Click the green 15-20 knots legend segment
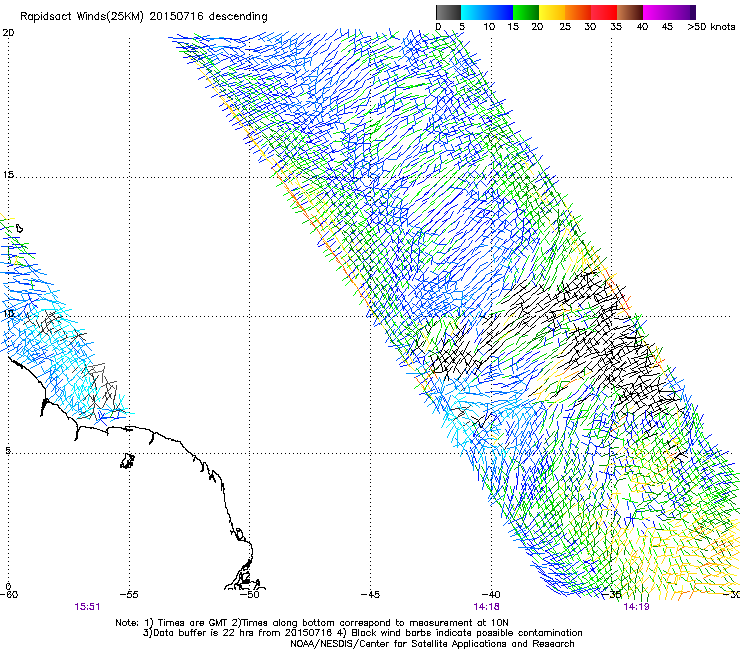This screenshot has width=740, height=650. pos(526,12)
